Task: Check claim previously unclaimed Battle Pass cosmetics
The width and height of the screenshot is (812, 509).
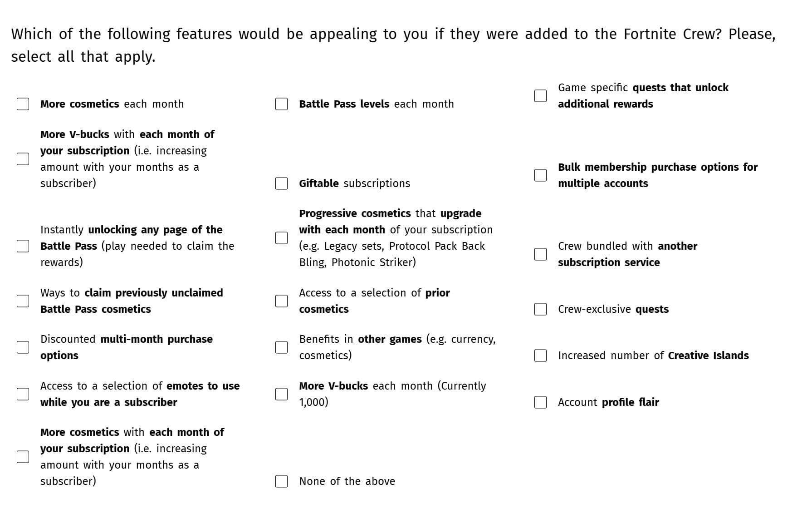Action: (x=23, y=301)
